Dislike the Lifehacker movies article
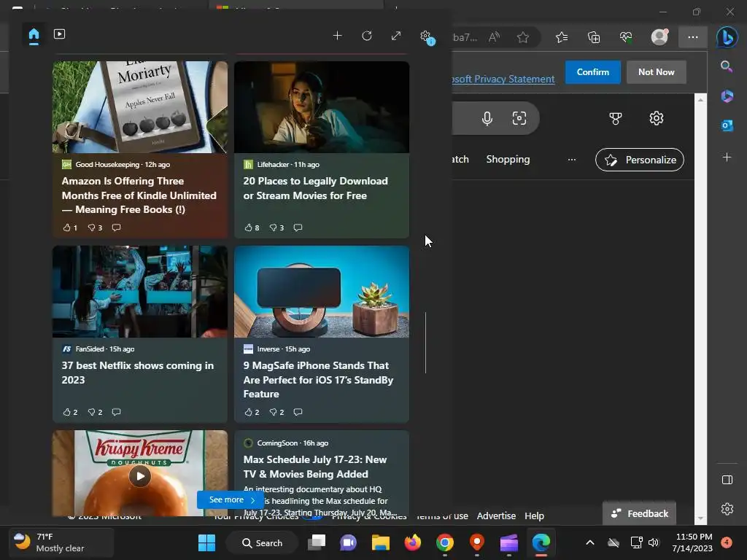 click(x=276, y=227)
